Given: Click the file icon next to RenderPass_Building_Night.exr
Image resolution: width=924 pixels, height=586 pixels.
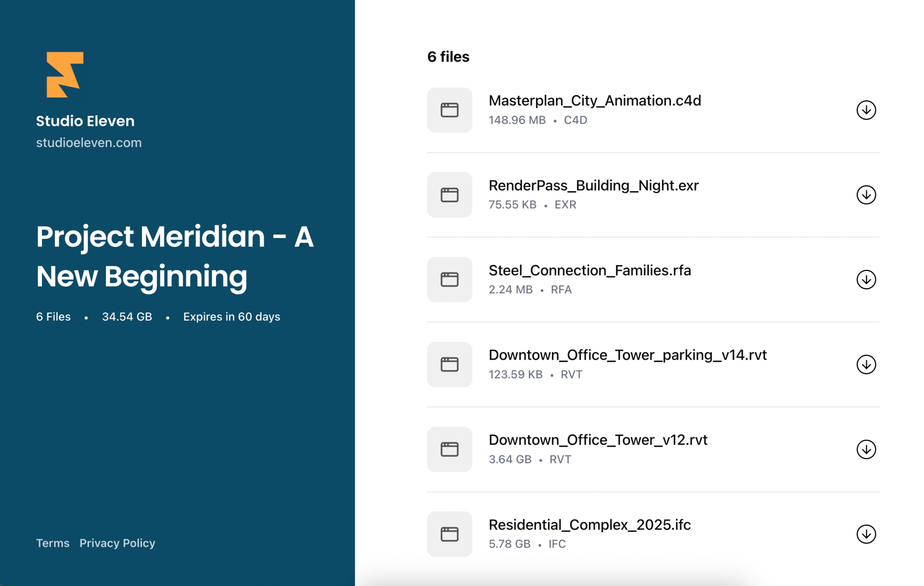Looking at the screenshot, I should tap(449, 195).
